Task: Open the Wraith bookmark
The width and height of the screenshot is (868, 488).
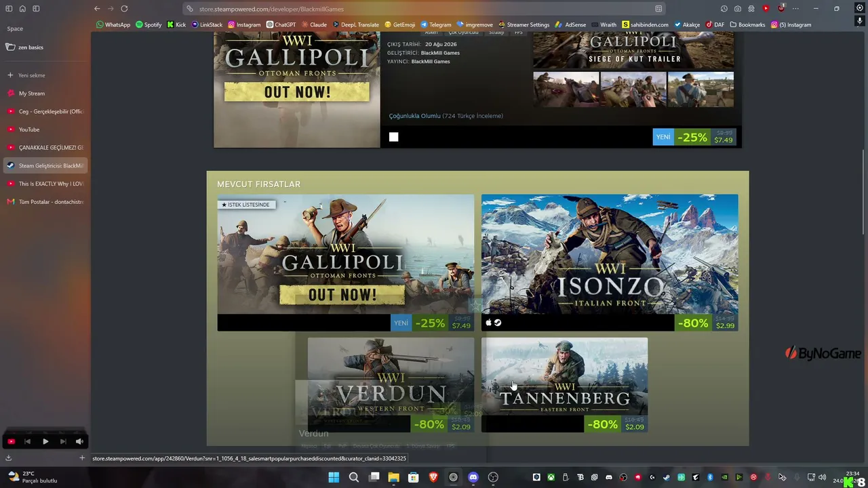Action: pyautogui.click(x=604, y=24)
